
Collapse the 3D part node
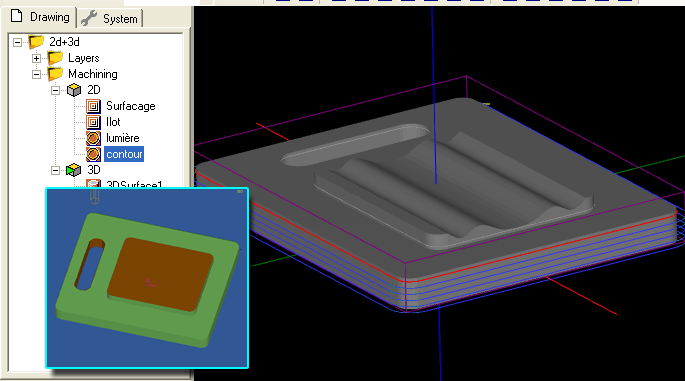55,170
